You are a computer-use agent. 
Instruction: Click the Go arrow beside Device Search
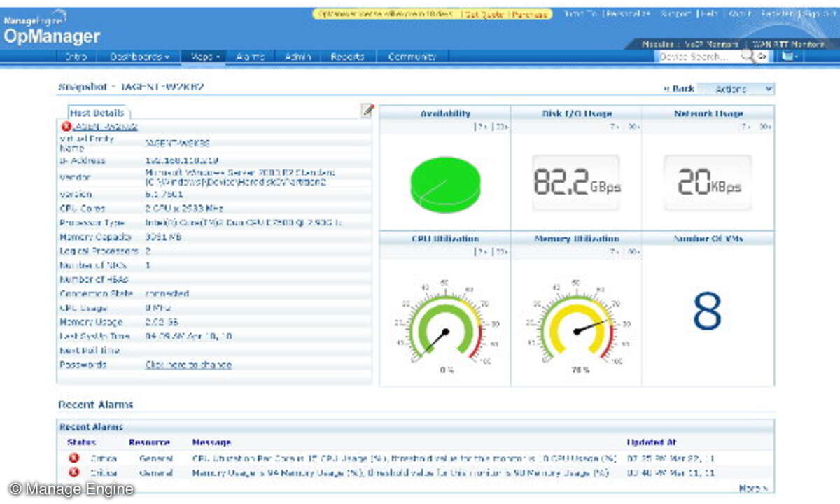(762, 57)
